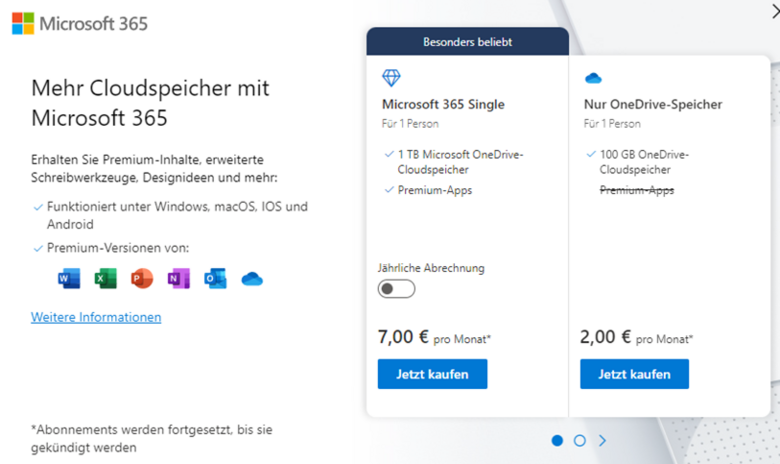Click the OneDrive cloud icon in the Premium-Versionen row

(x=252, y=279)
